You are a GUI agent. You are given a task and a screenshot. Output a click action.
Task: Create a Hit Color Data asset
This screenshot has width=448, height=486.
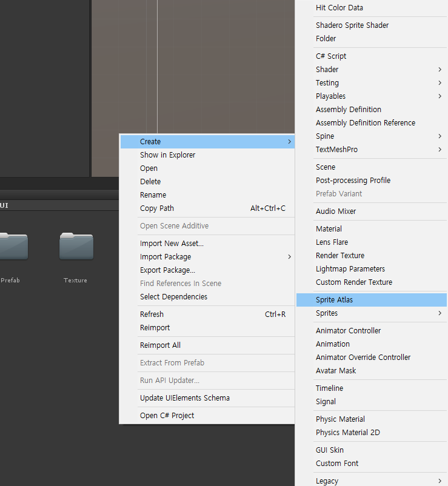tap(372, 8)
